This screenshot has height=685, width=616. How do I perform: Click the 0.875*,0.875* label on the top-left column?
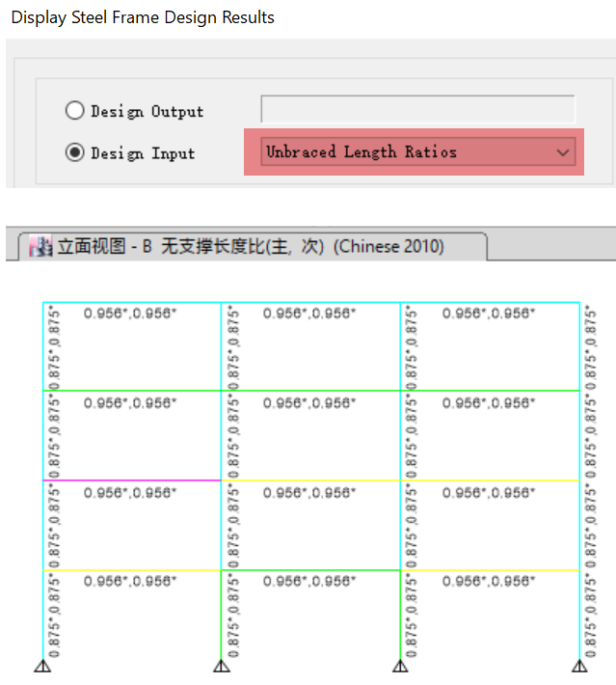pos(54,347)
